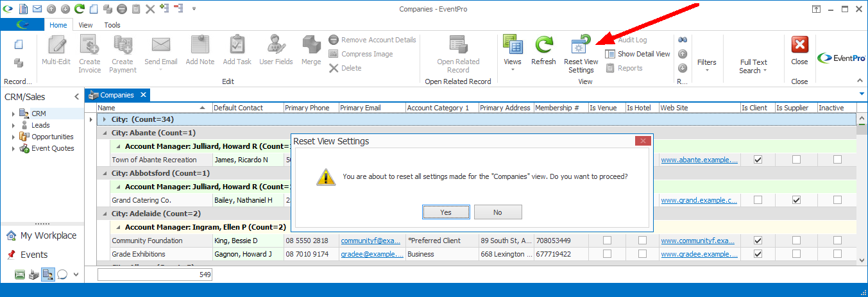
Task: Click the Refresh ribbon button
Action: click(x=543, y=51)
